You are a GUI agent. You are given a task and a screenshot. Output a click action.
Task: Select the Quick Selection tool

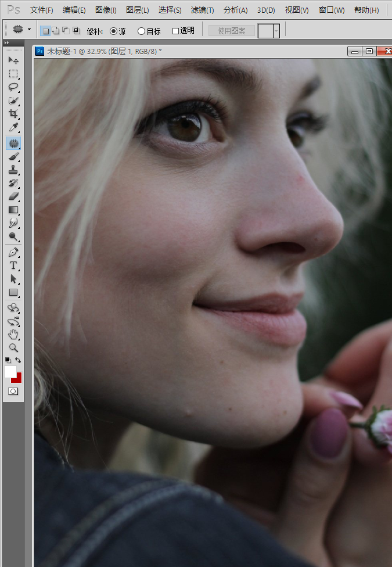tap(13, 101)
